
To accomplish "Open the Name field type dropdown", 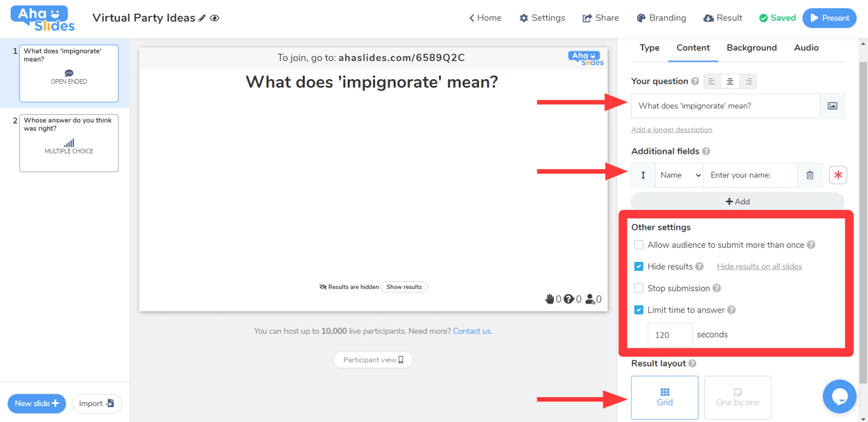I will click(679, 175).
